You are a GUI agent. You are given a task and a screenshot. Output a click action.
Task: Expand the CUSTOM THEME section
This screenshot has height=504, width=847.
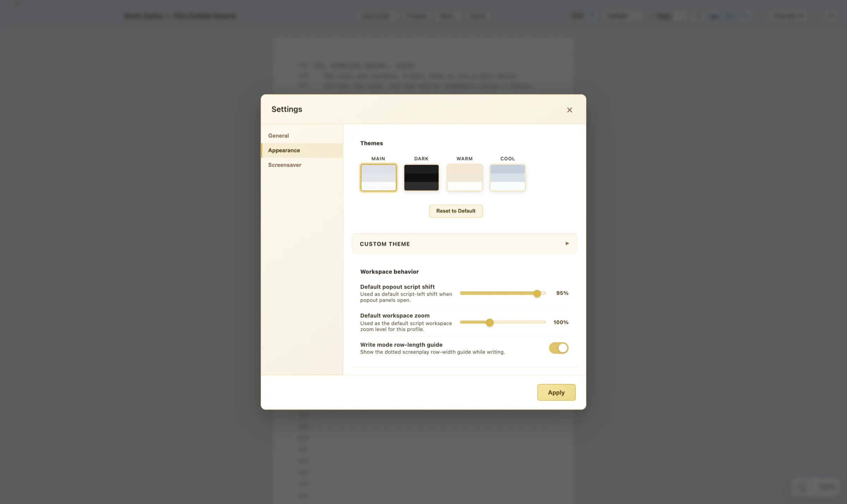click(464, 244)
